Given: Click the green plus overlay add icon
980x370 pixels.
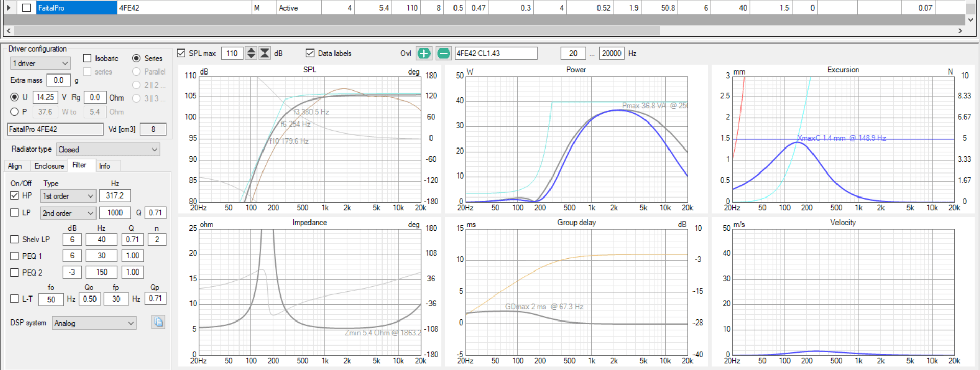Looking at the screenshot, I should 424,53.
